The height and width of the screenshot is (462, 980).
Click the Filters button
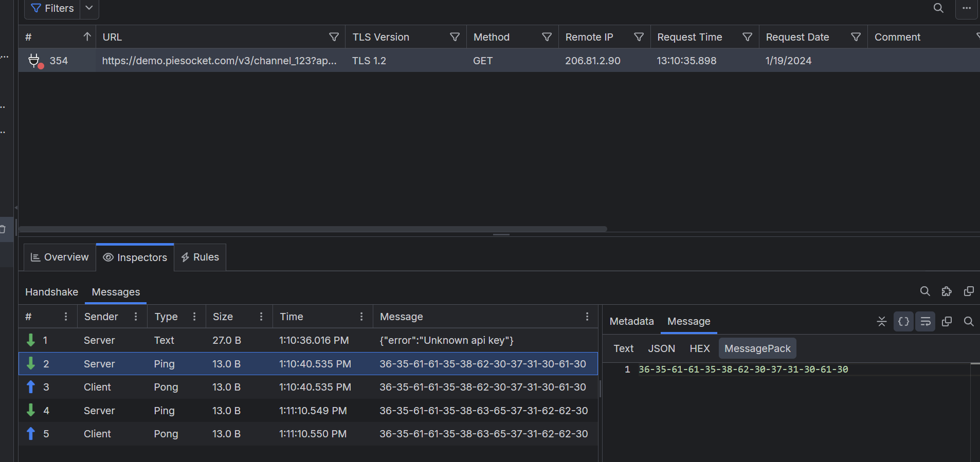click(x=52, y=8)
